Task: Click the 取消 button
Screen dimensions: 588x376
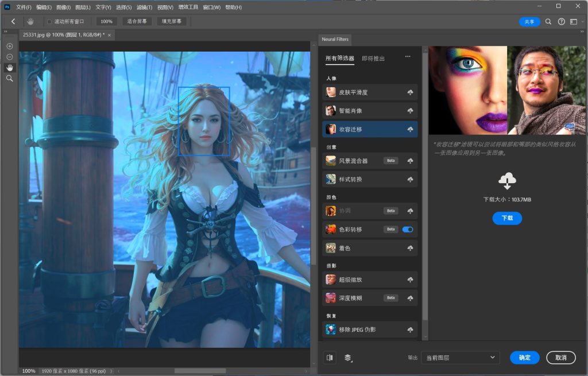Action: (561, 358)
